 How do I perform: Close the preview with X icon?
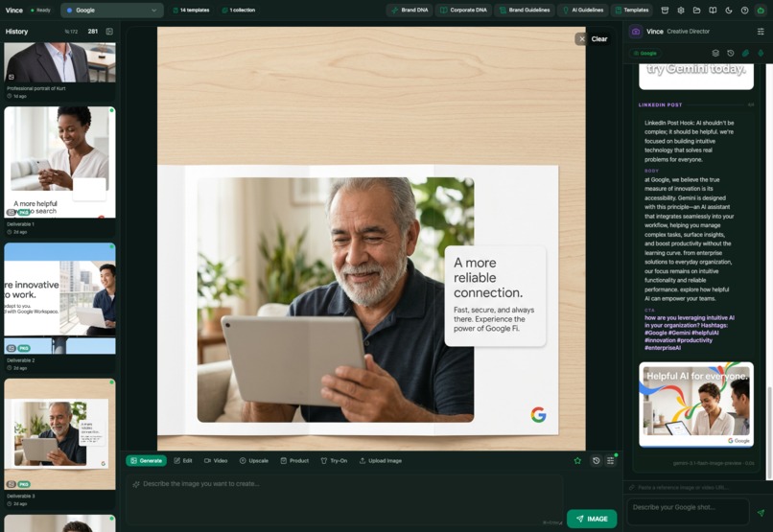tap(582, 39)
